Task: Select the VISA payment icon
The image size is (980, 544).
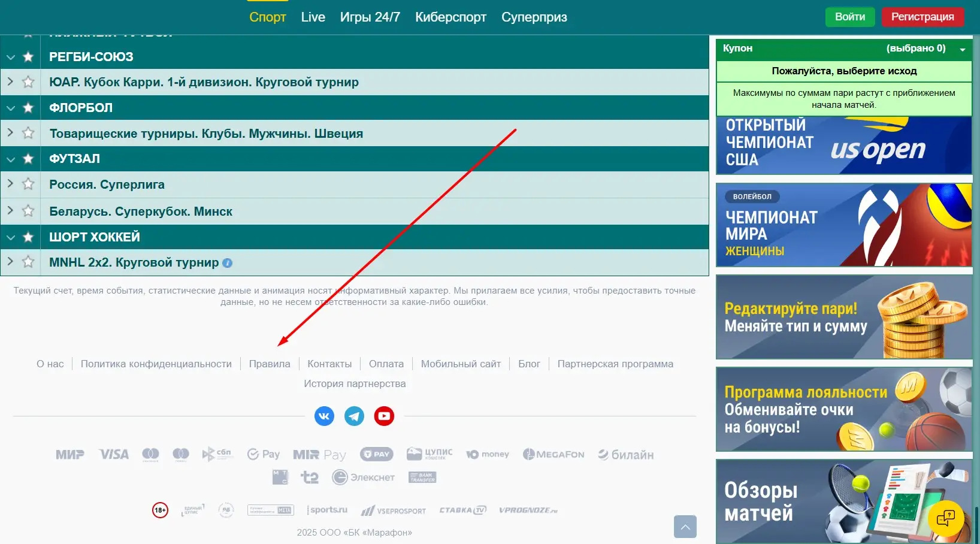Action: pyautogui.click(x=113, y=454)
